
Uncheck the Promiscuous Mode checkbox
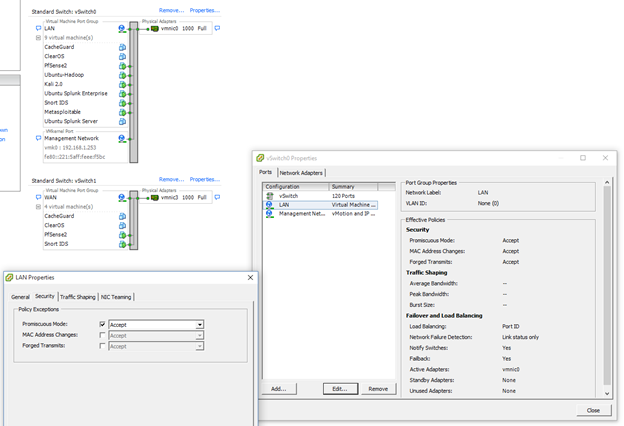point(103,325)
